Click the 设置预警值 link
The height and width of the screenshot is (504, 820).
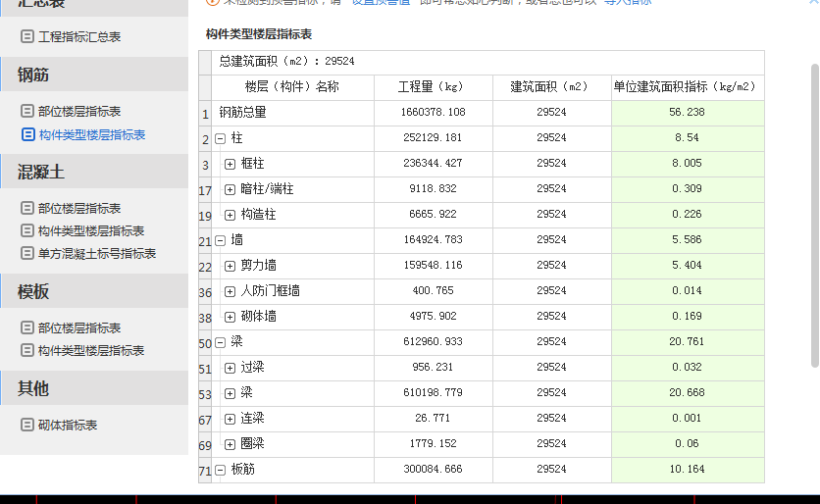pos(381,2)
